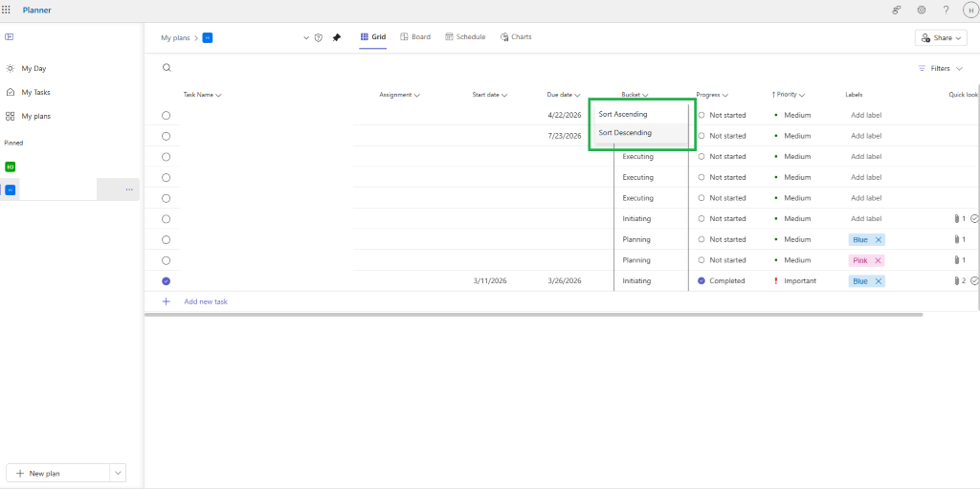980x489 pixels.
Task: Expand the plan name chevron in header
Action: click(306, 38)
